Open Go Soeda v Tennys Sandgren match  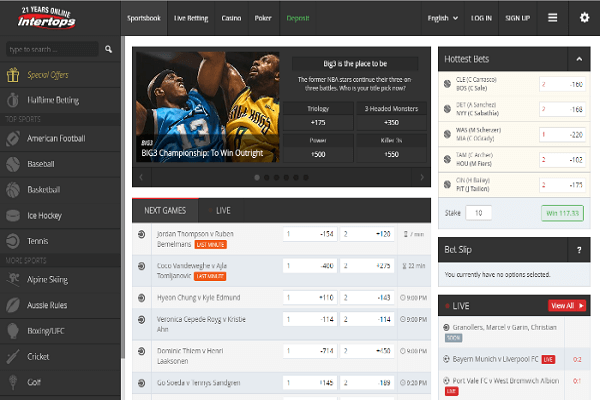pos(199,382)
